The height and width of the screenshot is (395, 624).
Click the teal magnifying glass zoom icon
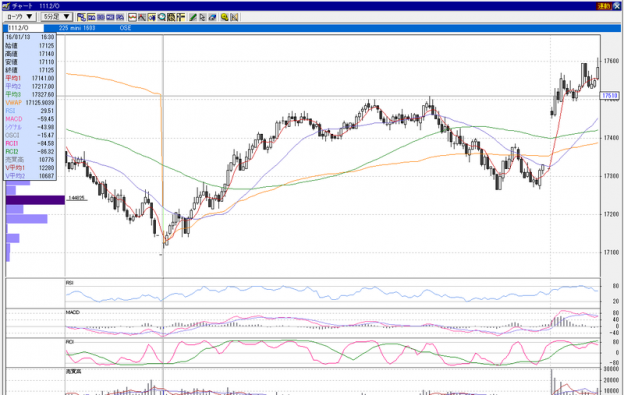click(162, 17)
